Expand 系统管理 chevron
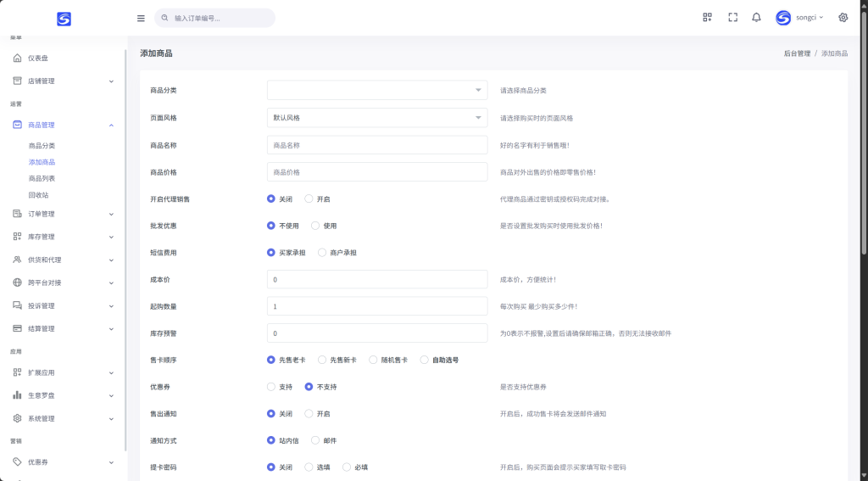The width and height of the screenshot is (868, 481). tap(111, 419)
